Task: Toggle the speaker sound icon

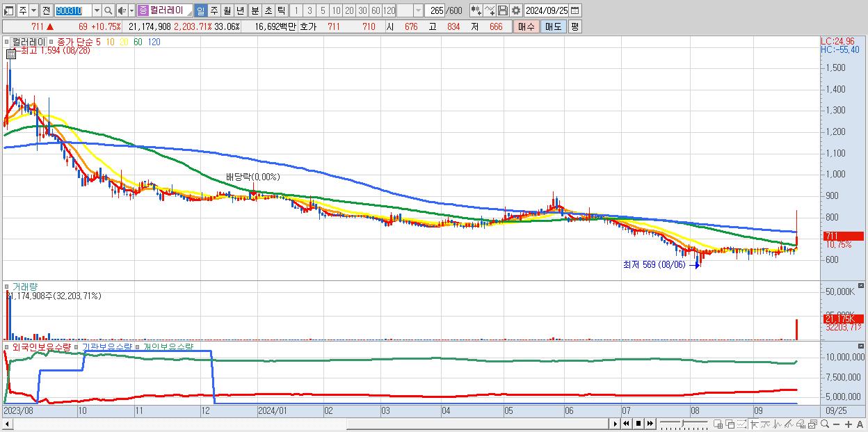Action: point(122,10)
